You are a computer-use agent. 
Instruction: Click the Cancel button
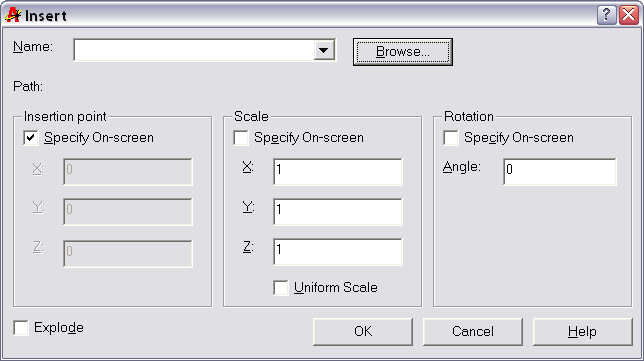coord(473,331)
